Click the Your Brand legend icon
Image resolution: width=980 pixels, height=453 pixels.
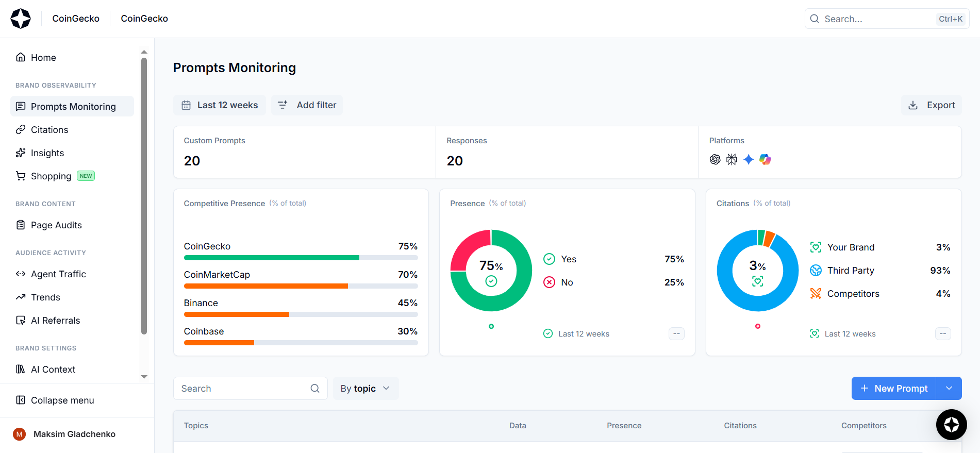click(816, 247)
